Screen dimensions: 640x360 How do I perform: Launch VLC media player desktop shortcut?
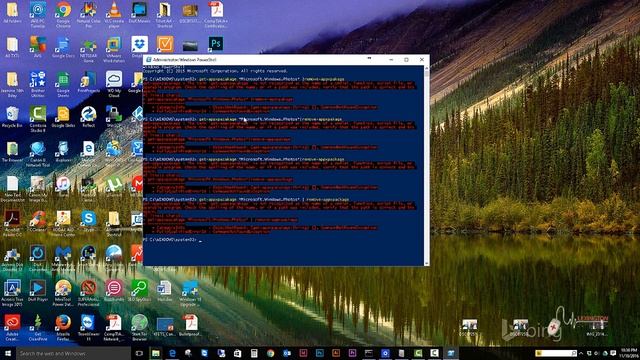[x=113, y=14]
